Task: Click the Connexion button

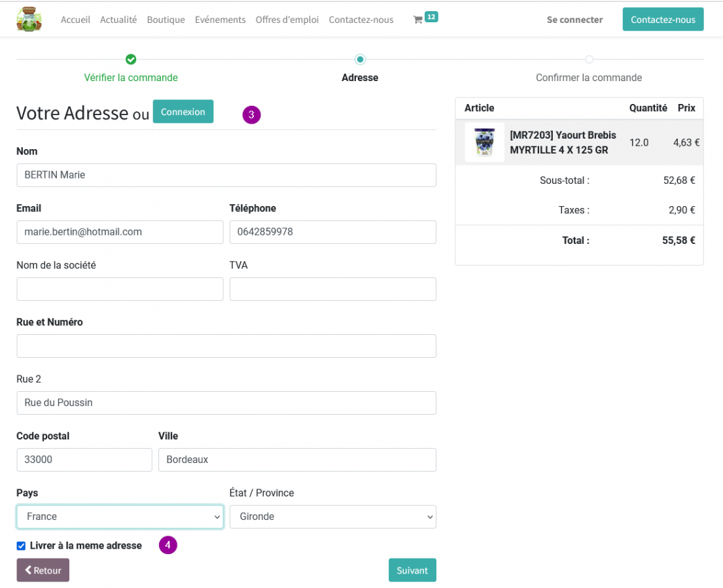Action: [183, 111]
